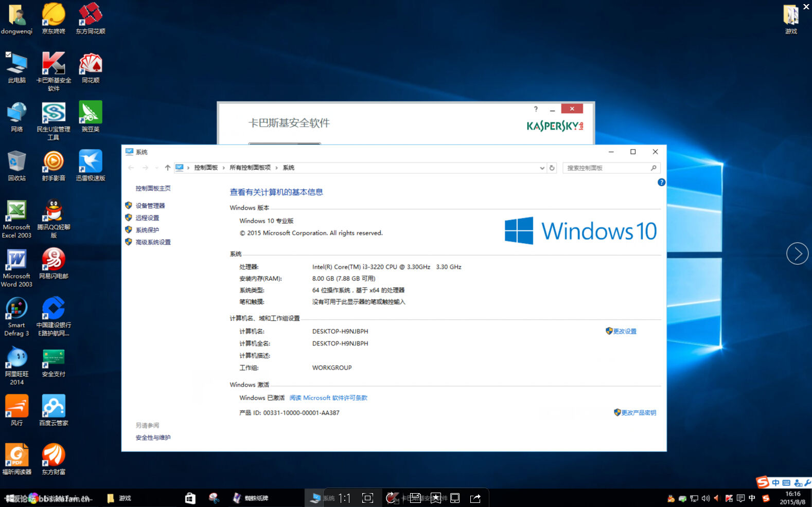Select the text DESKTOP-H9NJBPH beside 计算机名
This screenshot has height=507, width=812.
pyautogui.click(x=340, y=331)
